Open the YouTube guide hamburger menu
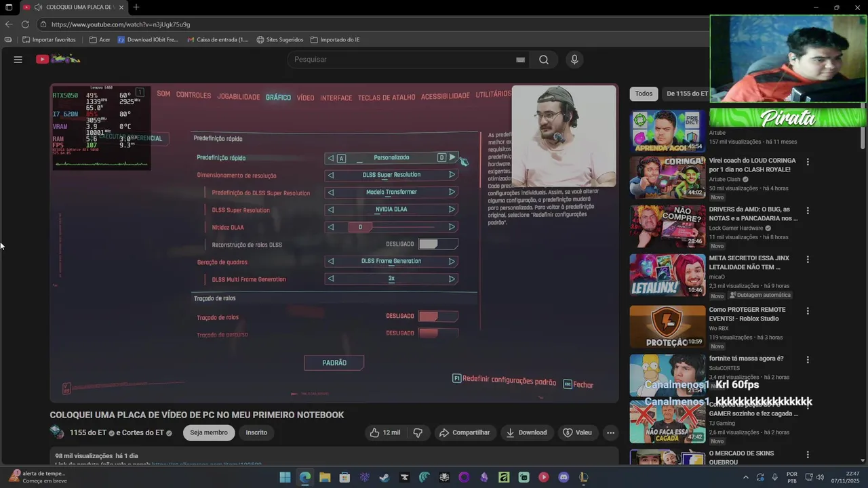 (x=18, y=60)
